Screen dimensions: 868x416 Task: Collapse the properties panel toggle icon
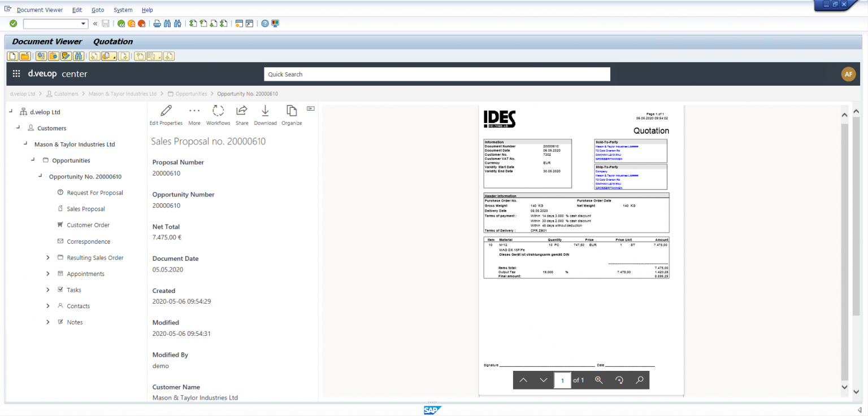pos(310,108)
